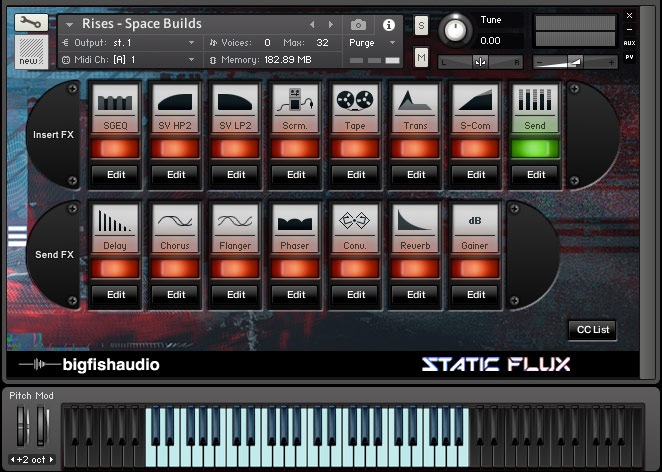
Task: Click the Chorus effect icon
Action: click(x=175, y=222)
